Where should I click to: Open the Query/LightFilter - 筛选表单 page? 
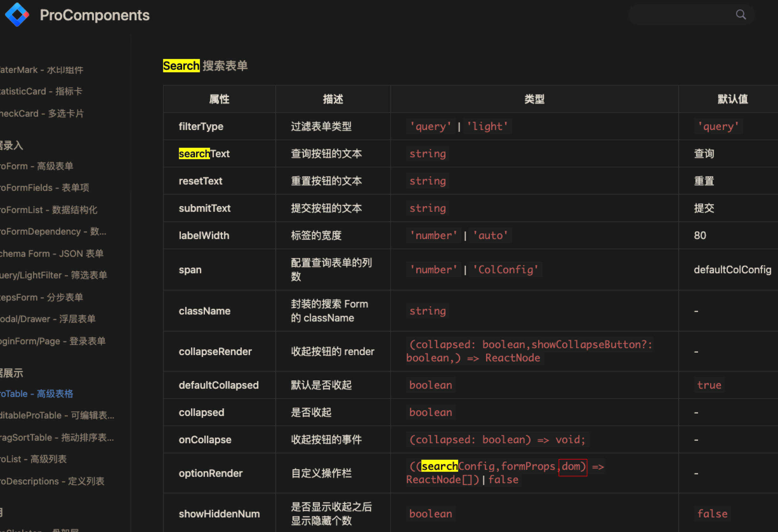click(54, 275)
